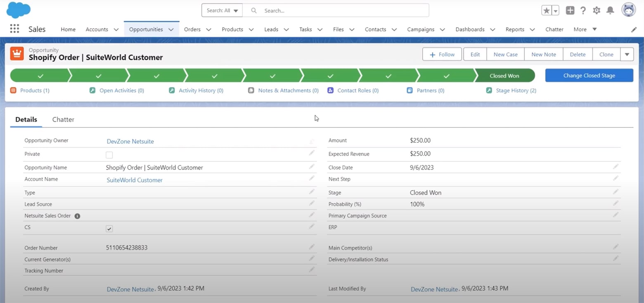
Task: Click the New Note button
Action: 543,54
